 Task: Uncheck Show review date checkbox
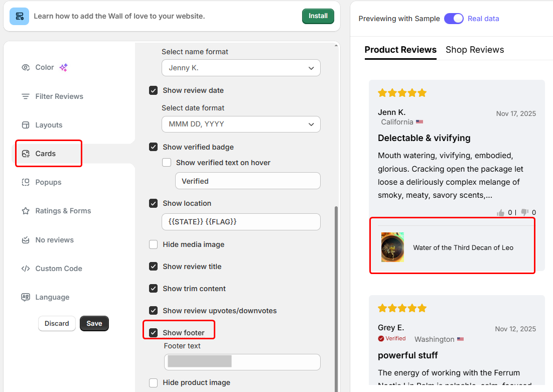point(154,90)
